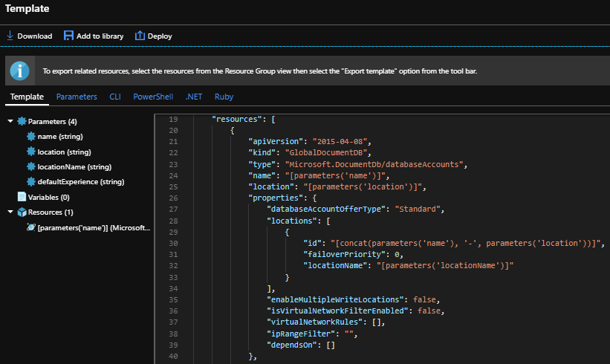
Task: Open the .NET tab
Action: 193,97
